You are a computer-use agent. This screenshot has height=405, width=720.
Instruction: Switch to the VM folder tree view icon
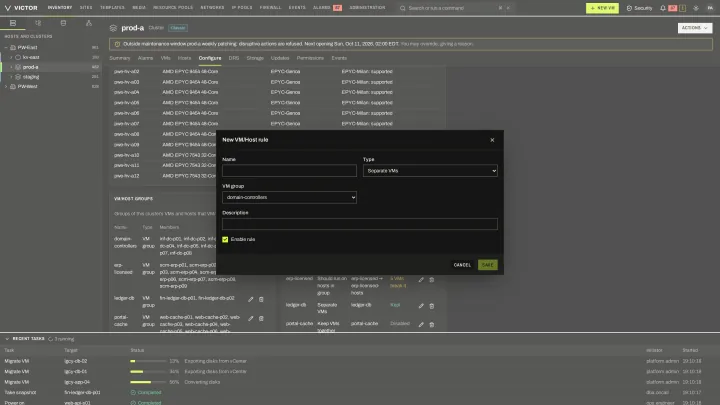tap(38, 23)
